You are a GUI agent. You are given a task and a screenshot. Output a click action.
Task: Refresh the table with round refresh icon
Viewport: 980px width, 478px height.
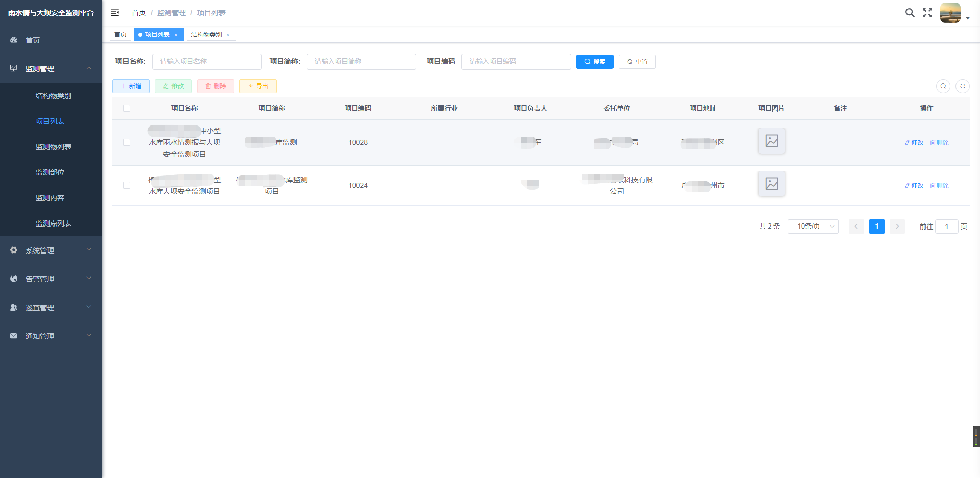click(962, 86)
